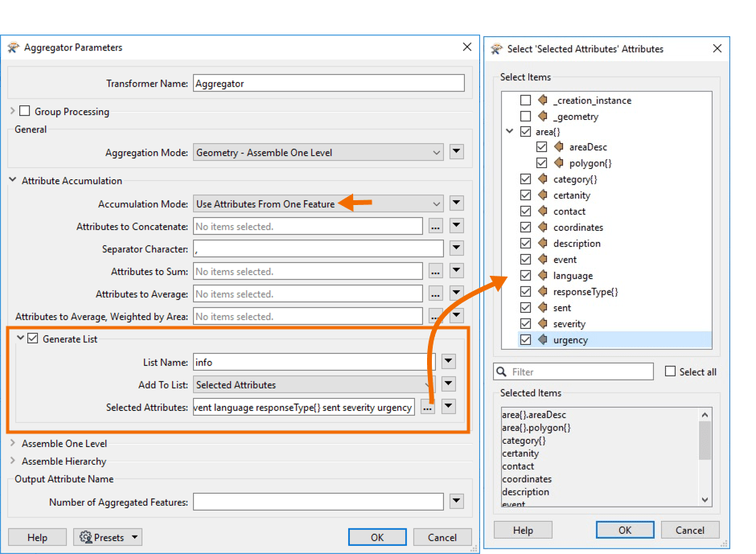Open the Selected Attributes ellipsis picker
This screenshot has width=756, height=554.
(x=427, y=407)
